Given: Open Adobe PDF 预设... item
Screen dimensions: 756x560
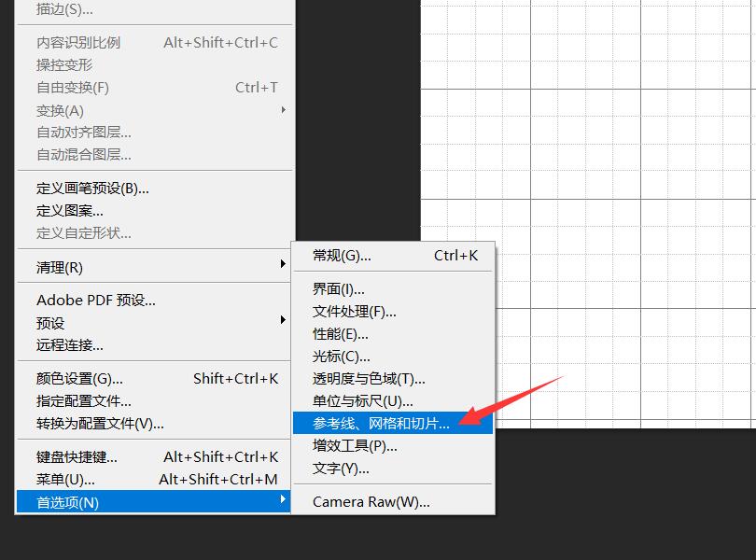Looking at the screenshot, I should 155,300.
